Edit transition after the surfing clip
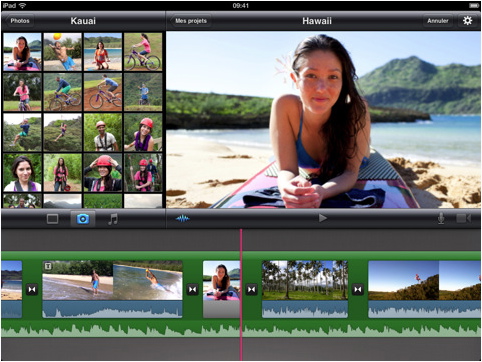The image size is (482, 362). [193, 289]
